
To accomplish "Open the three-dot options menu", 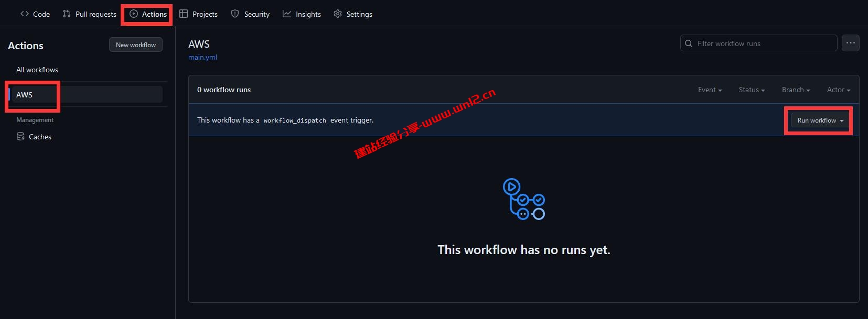I will [850, 43].
